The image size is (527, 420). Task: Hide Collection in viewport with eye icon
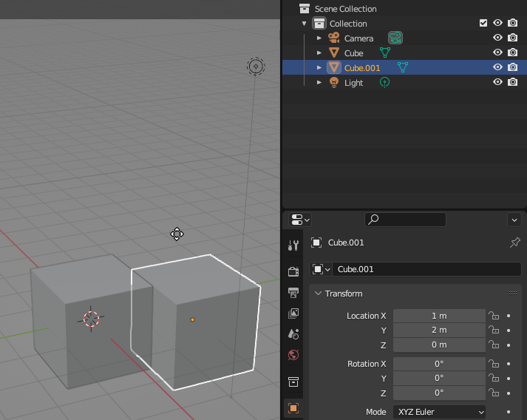tap(497, 23)
